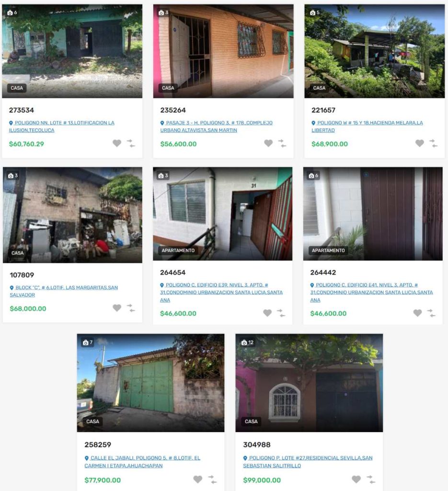This screenshot has width=448, height=491.
Task: Click compare arrows on listing 235264
Action: [282, 143]
